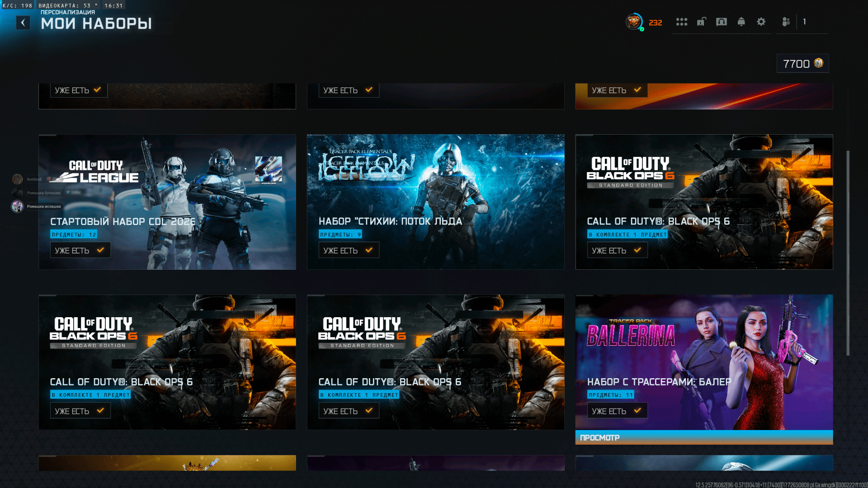Click the Ромашка испашка friend notification avatar

pyautogui.click(x=18, y=206)
